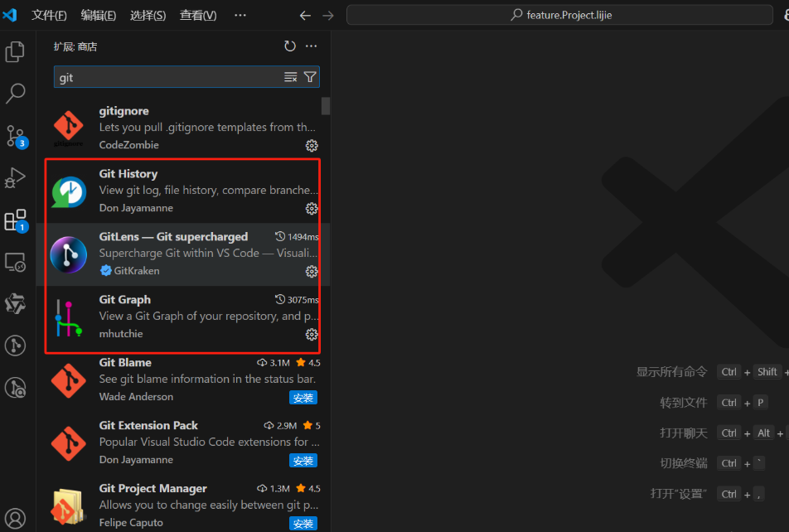789x532 pixels.
Task: Open the Remote Explorer view
Action: pos(15,262)
